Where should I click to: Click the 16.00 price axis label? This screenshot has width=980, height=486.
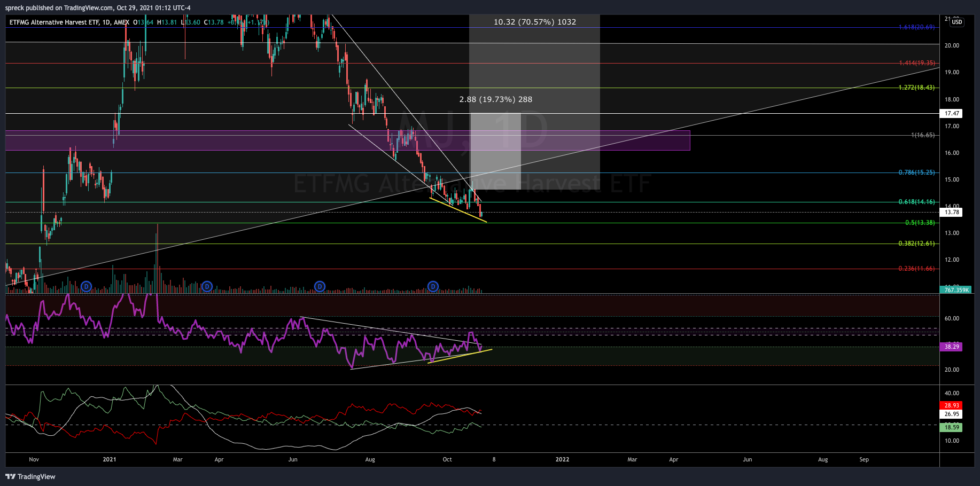(x=952, y=153)
